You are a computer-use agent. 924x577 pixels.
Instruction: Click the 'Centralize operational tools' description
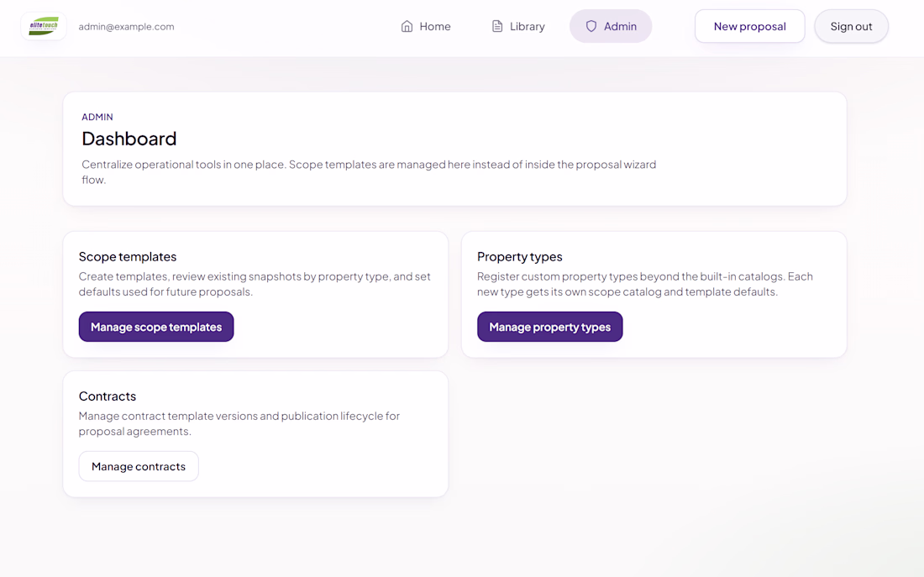coord(369,172)
